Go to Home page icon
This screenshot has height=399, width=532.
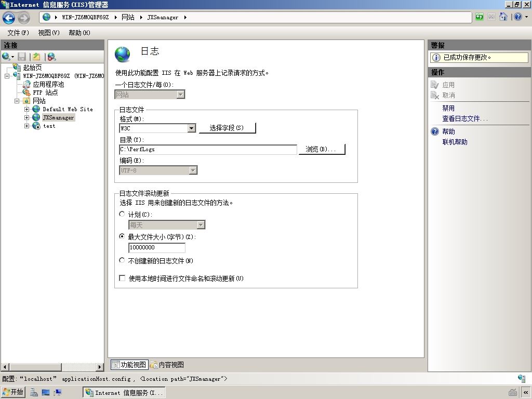click(x=503, y=17)
